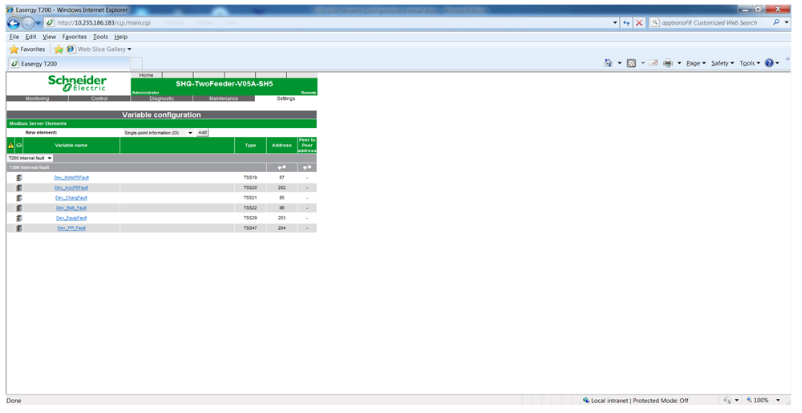Viewport: 802px width, 413px height.
Task: Click the device icon for TSS47 row
Action: pos(19,228)
